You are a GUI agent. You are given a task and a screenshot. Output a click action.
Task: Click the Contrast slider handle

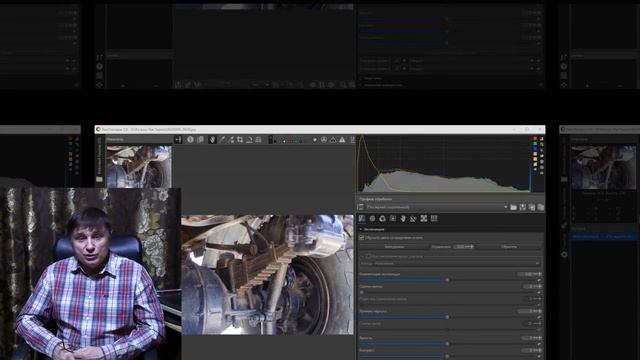[447, 356]
